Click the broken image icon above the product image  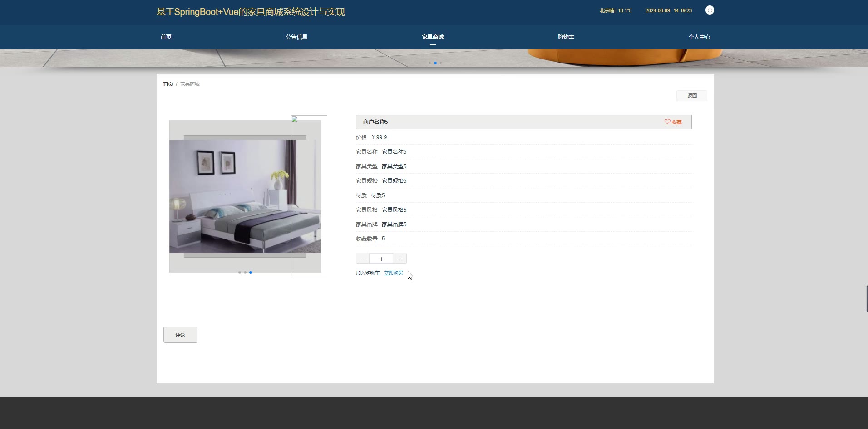(295, 119)
